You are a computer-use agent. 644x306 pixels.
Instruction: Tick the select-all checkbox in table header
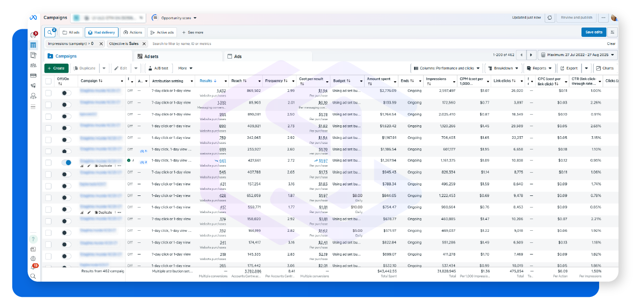coord(48,81)
